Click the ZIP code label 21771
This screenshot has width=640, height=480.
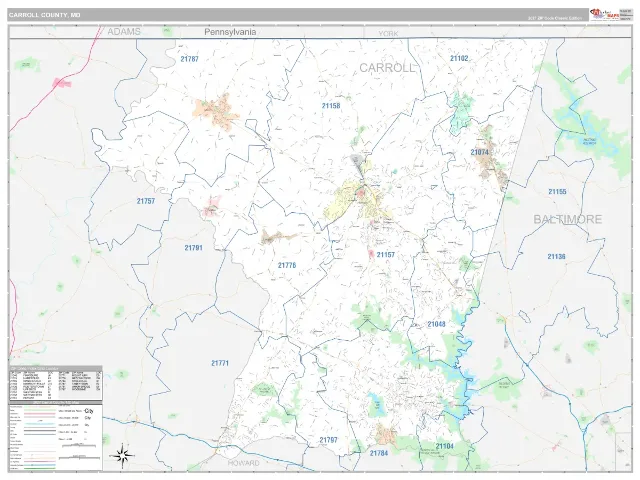(220, 363)
